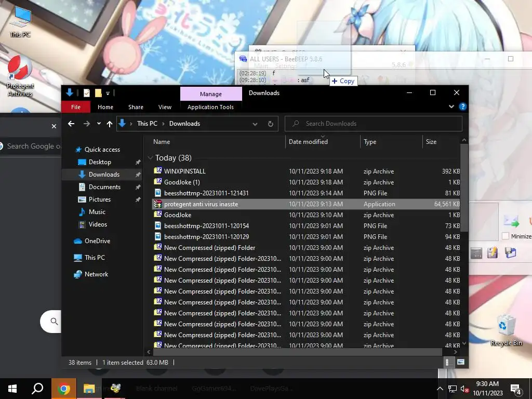Image resolution: width=532 pixels, height=399 pixels.
Task: Open Music in navigation pane
Action: pyautogui.click(x=97, y=212)
